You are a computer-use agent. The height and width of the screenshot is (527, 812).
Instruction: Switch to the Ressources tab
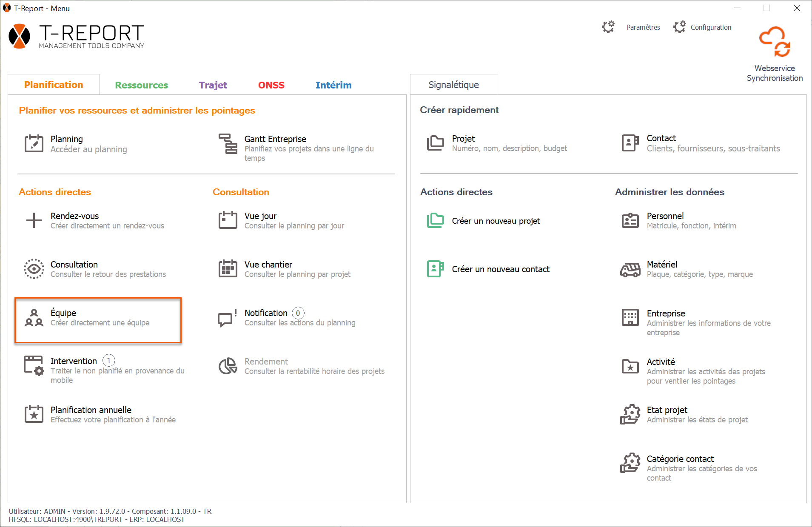coord(141,85)
